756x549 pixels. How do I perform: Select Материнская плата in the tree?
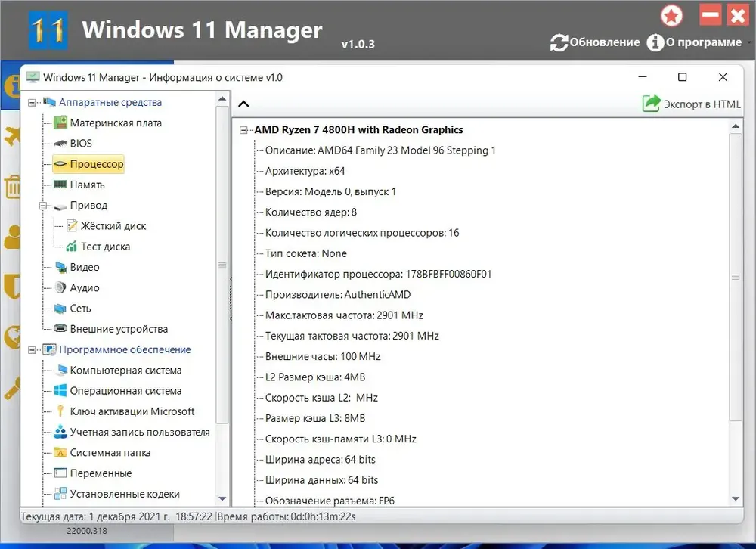pyautogui.click(x=116, y=123)
